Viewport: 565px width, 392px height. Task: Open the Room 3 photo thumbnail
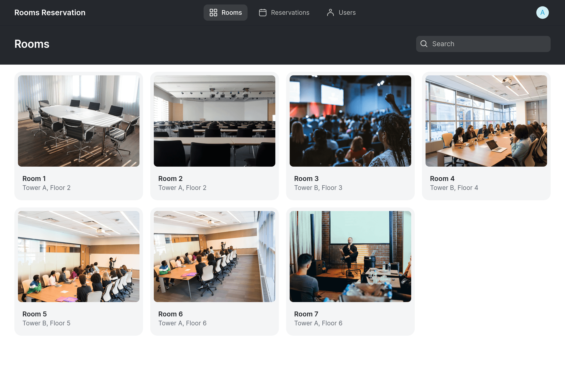(350, 121)
